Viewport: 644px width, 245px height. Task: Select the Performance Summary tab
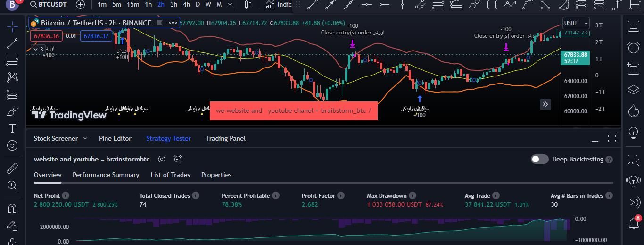(106, 175)
